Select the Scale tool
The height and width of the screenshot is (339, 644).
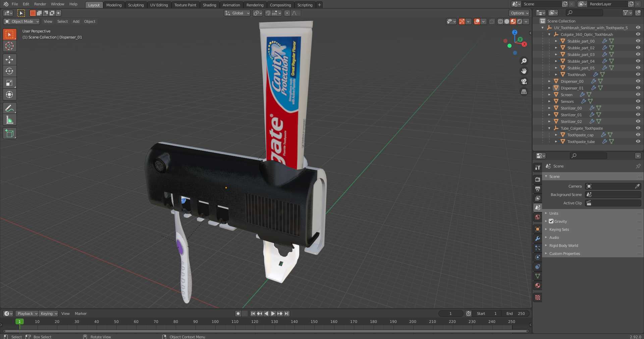[9, 83]
